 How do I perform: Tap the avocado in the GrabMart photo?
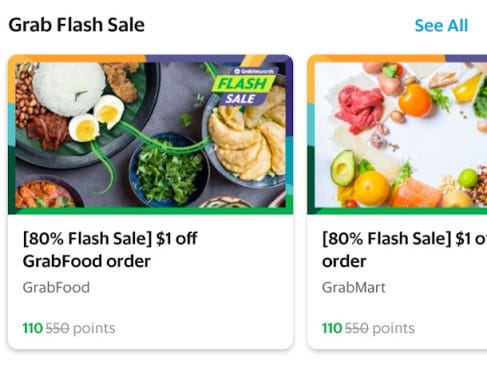pos(343,167)
